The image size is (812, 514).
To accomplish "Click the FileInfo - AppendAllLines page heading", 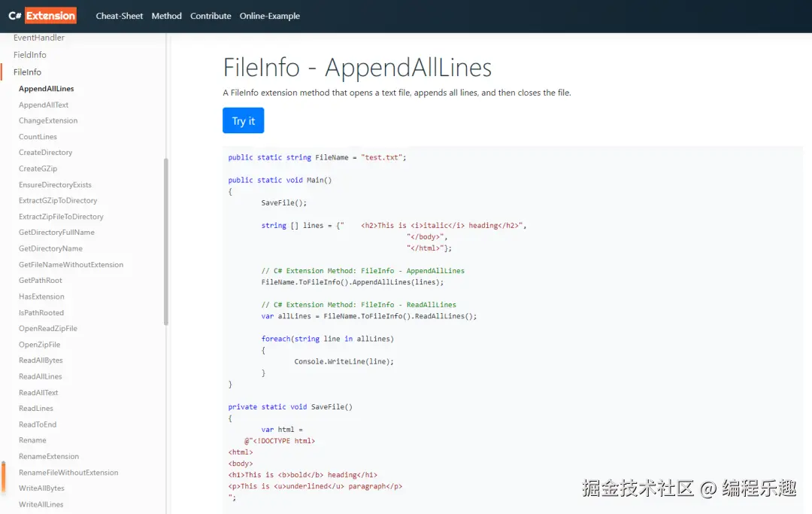I will click(357, 68).
